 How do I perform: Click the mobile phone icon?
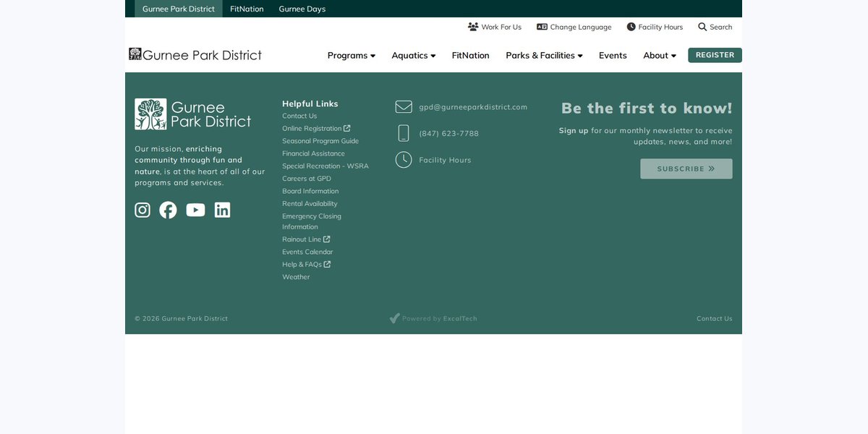coord(404,133)
